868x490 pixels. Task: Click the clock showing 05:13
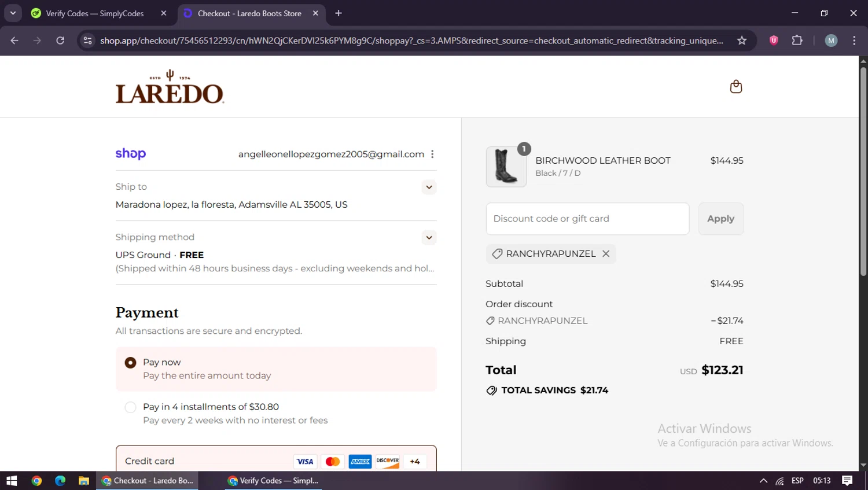coord(822,481)
